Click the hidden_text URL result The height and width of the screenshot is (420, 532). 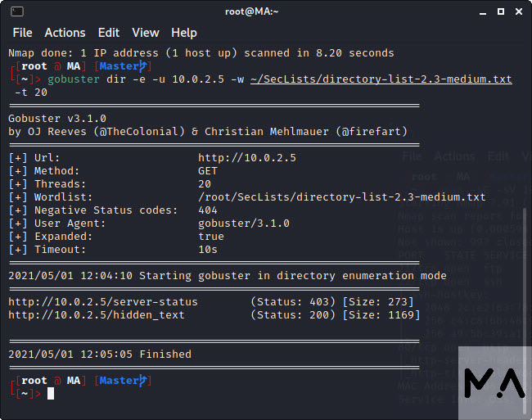97,314
